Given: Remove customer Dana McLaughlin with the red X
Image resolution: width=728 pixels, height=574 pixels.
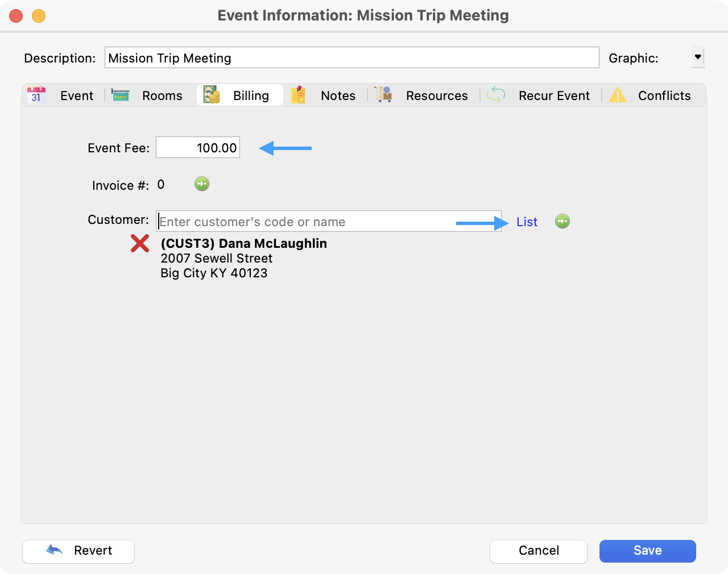Looking at the screenshot, I should point(140,244).
